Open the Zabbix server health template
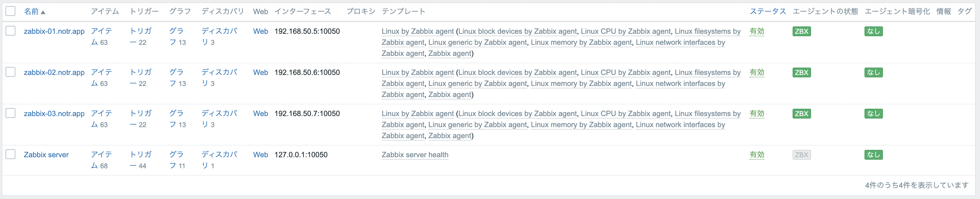This screenshot has width=980, height=199. click(x=415, y=155)
